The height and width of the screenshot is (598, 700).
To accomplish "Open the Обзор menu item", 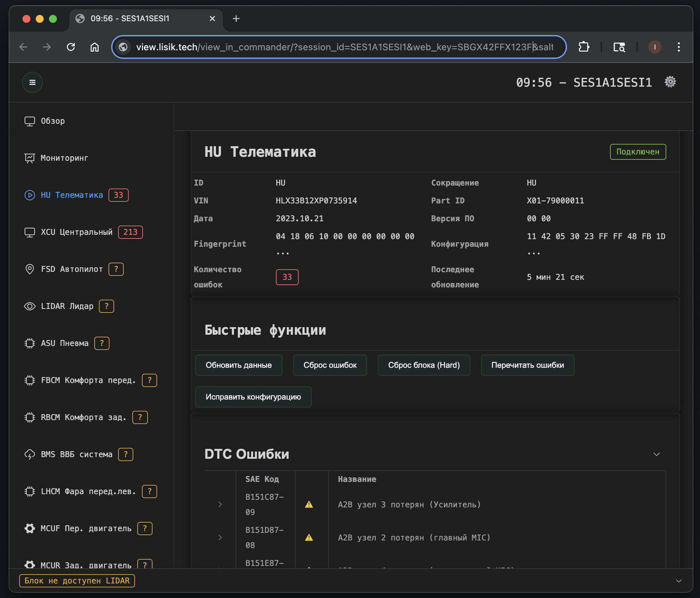I will [x=53, y=121].
